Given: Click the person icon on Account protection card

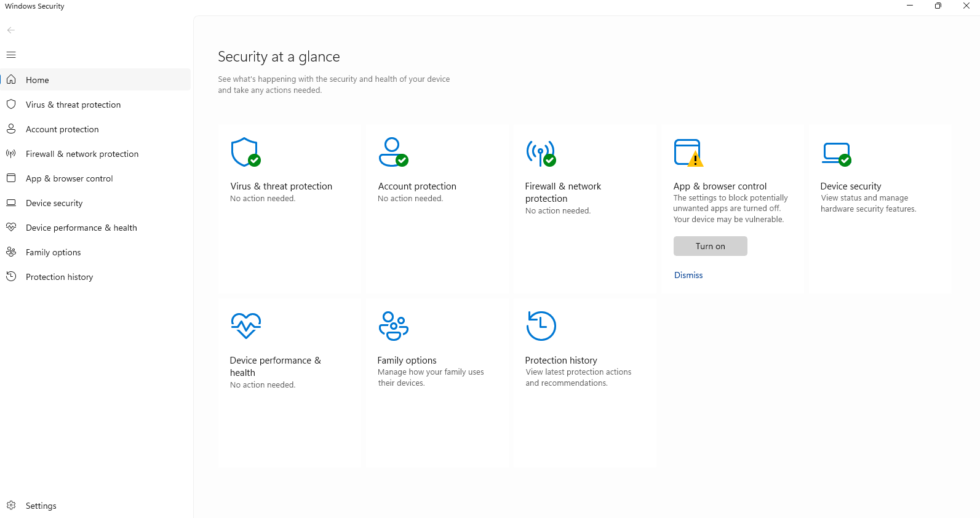Looking at the screenshot, I should click(x=393, y=152).
